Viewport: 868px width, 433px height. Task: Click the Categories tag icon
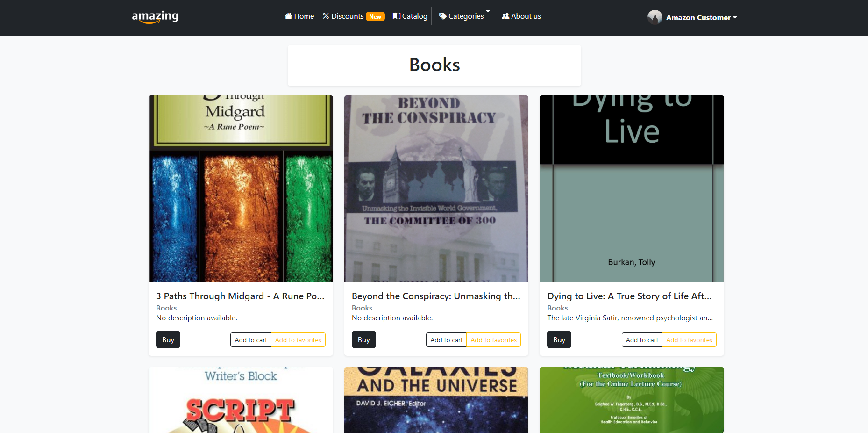click(443, 16)
